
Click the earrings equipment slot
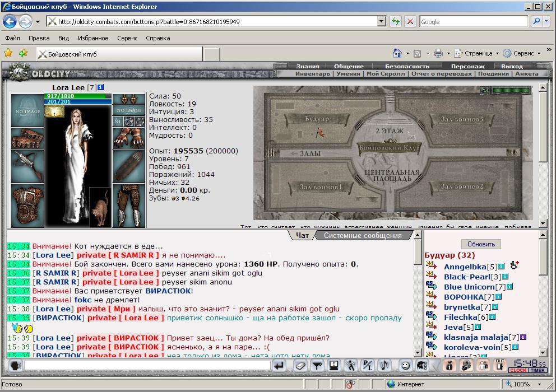[x=129, y=99]
